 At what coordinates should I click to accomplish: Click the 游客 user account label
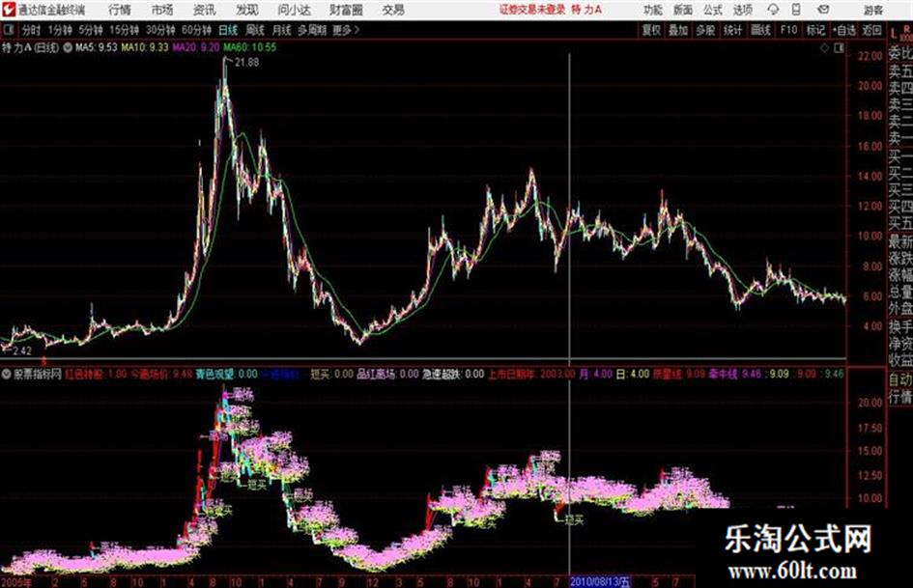point(872,10)
